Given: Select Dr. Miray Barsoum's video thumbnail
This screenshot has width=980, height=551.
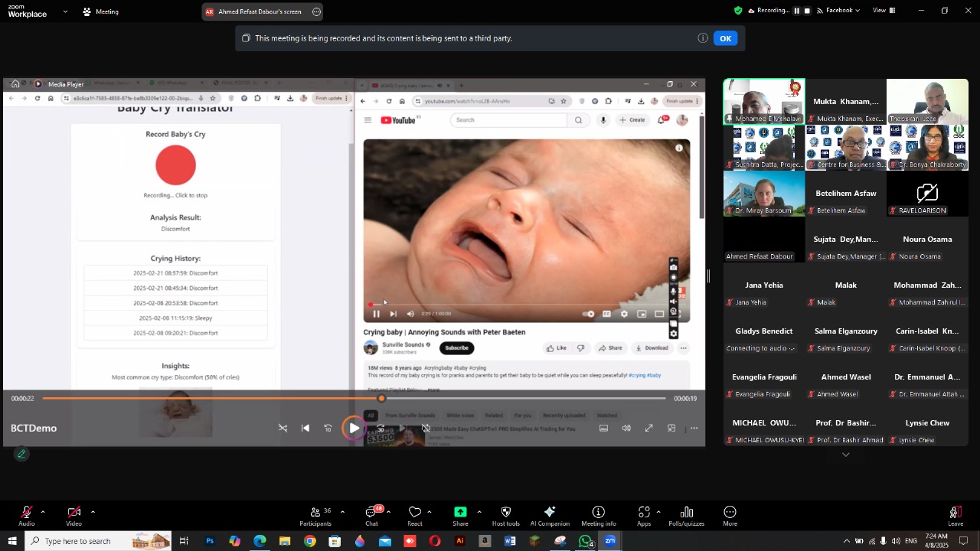Looking at the screenshot, I should tap(764, 194).
